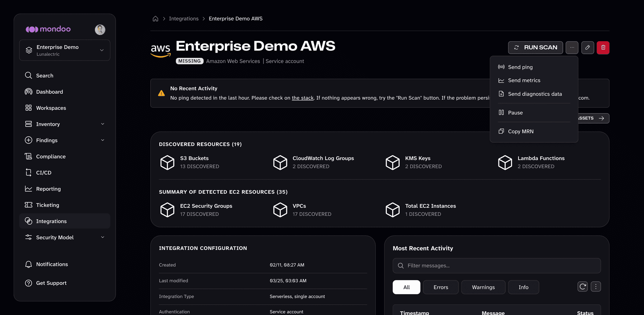Open the user avatar profile
644x315 pixels.
(100, 30)
